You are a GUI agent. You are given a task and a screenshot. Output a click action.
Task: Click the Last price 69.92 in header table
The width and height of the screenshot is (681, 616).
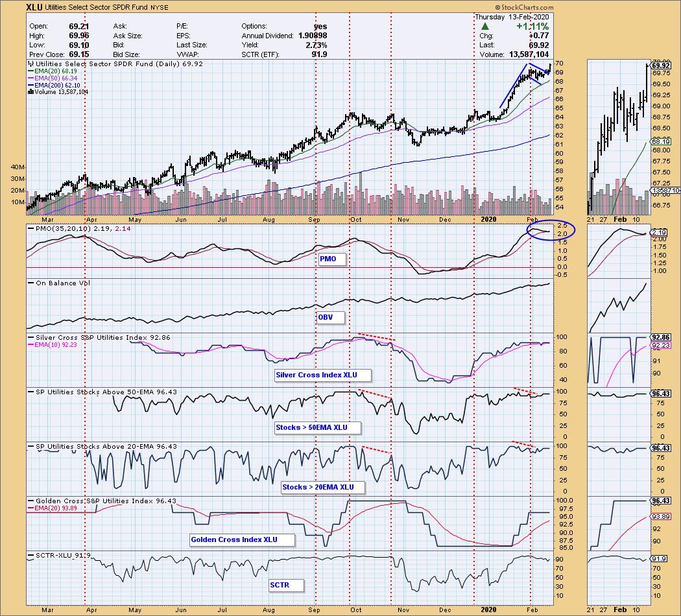539,45
